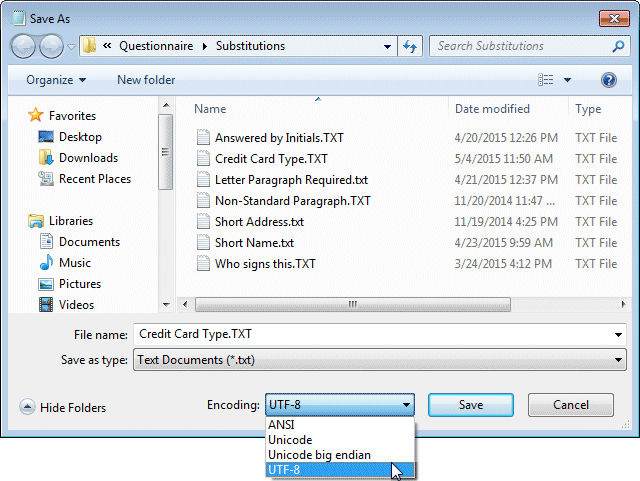Expand the hidden parent folders chevron in path
This screenshot has width=640, height=481.
point(107,46)
